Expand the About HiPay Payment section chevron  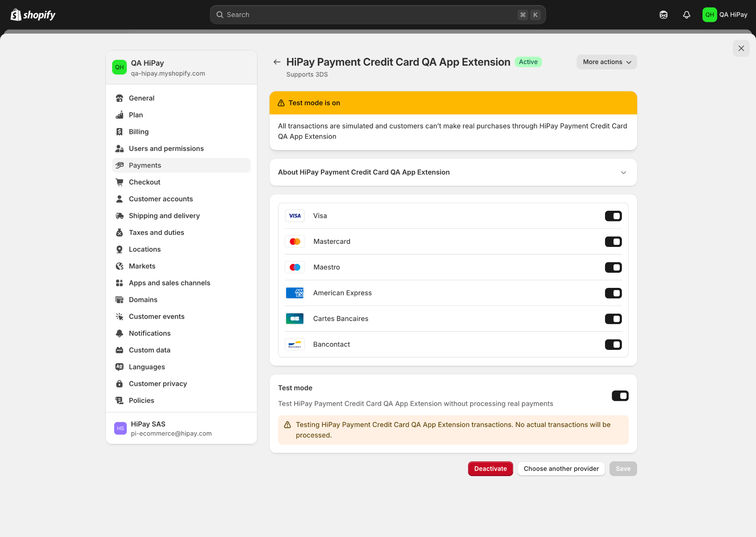[x=623, y=172]
